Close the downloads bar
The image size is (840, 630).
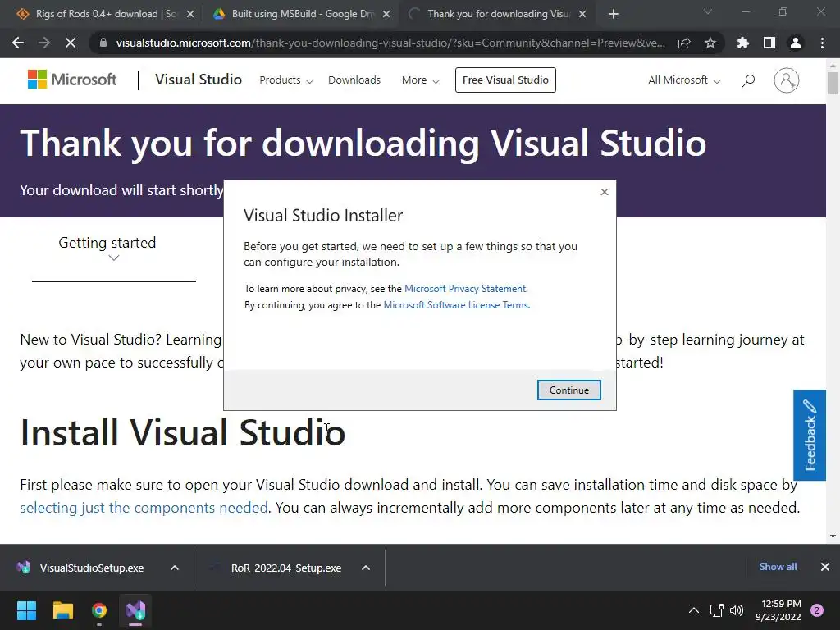pos(825,567)
